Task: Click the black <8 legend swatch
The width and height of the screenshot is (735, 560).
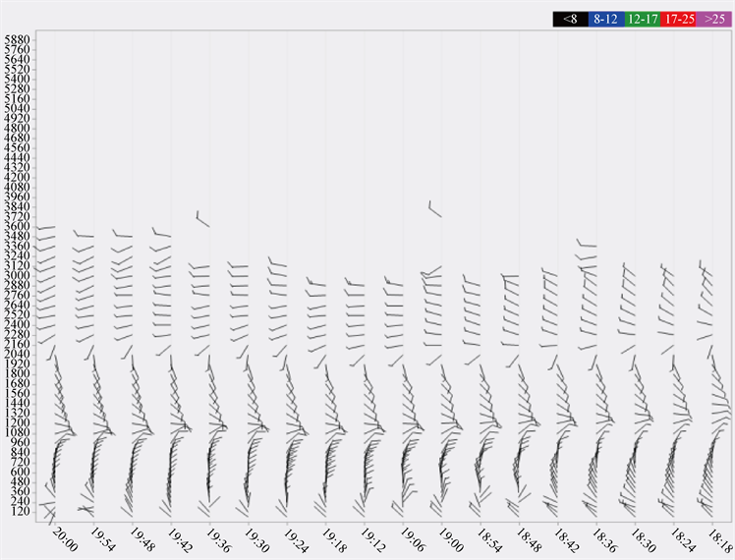Action: (570, 19)
